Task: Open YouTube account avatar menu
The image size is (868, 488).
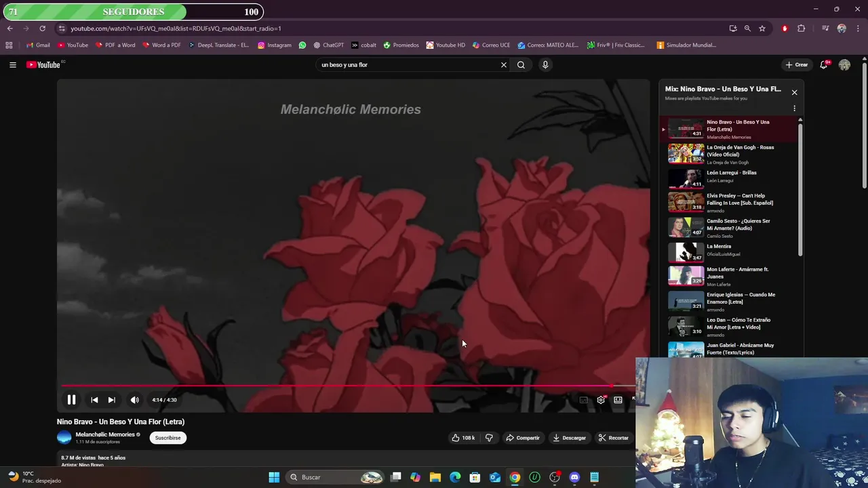Action: point(844,65)
